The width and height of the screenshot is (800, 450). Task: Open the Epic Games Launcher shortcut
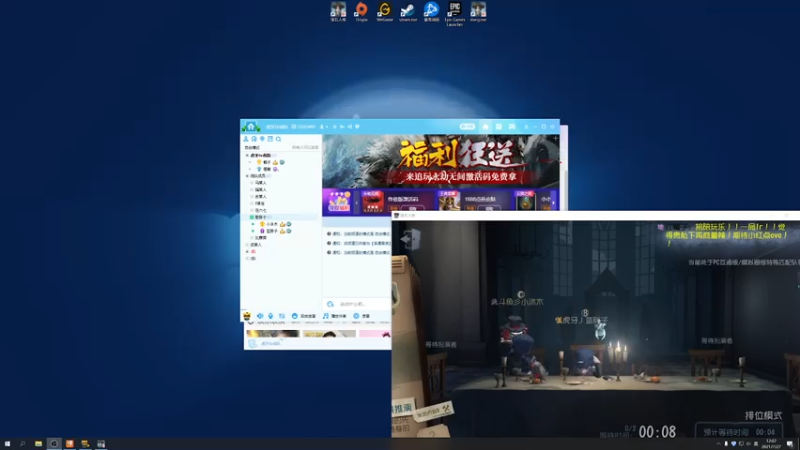click(x=455, y=14)
